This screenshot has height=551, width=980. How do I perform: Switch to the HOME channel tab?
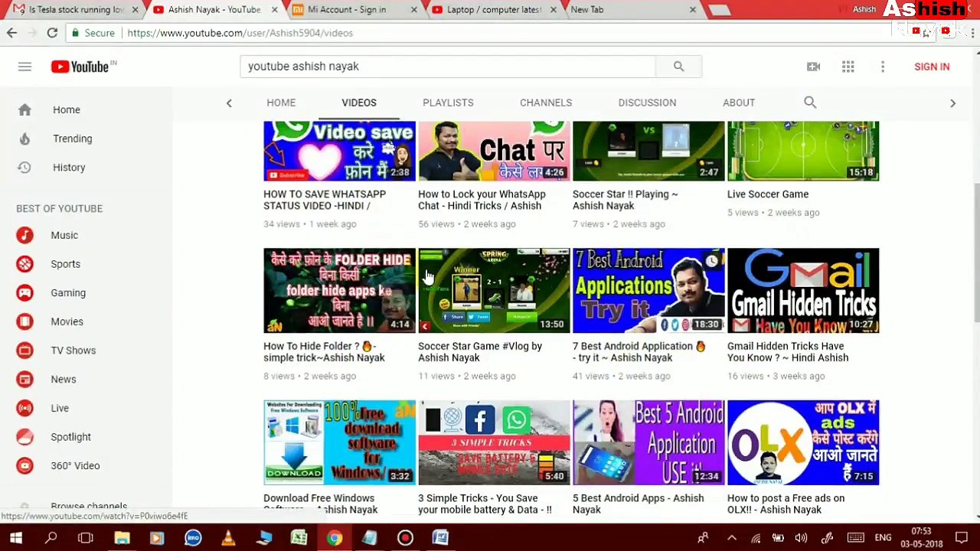(281, 103)
